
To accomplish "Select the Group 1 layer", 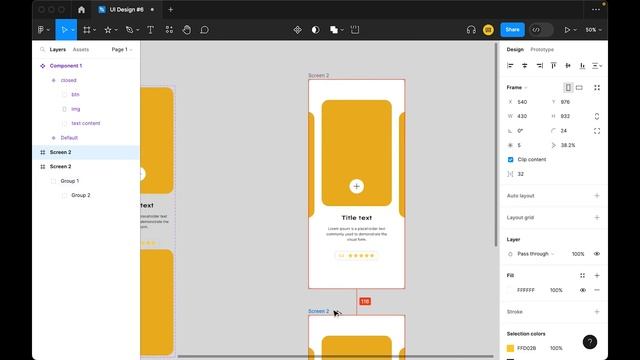I will click(x=70, y=181).
